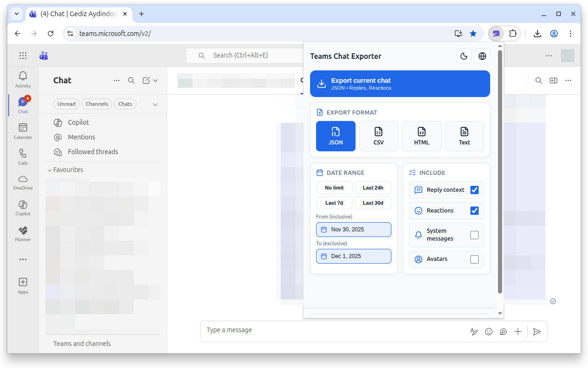Switch to the Unread filter tab
The image size is (588, 368).
[x=66, y=104]
